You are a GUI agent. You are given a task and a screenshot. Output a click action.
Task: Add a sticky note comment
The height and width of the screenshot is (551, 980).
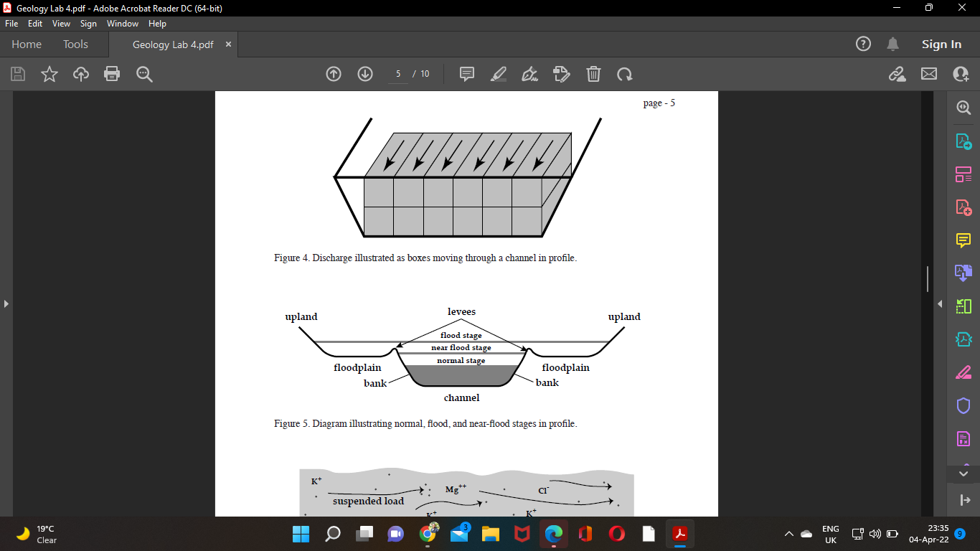(x=466, y=74)
